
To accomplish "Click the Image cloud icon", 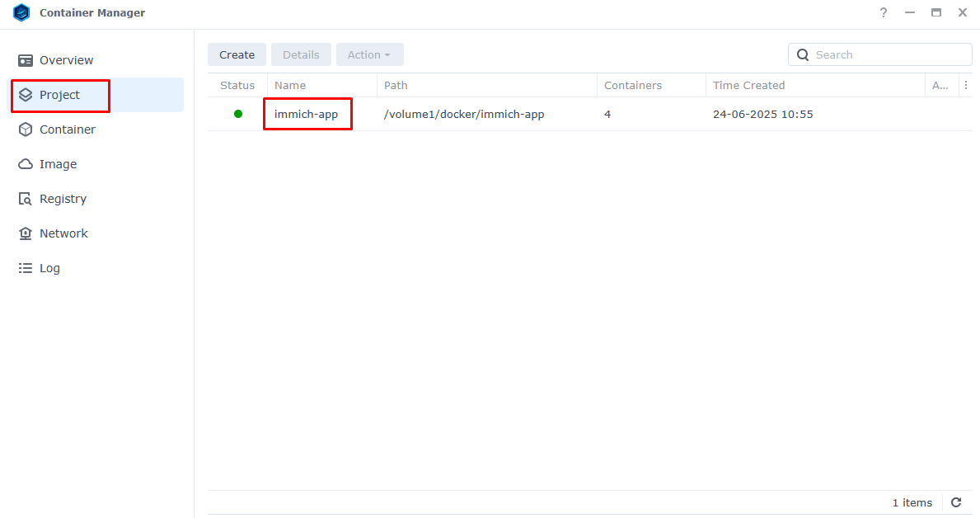I will 26,164.
